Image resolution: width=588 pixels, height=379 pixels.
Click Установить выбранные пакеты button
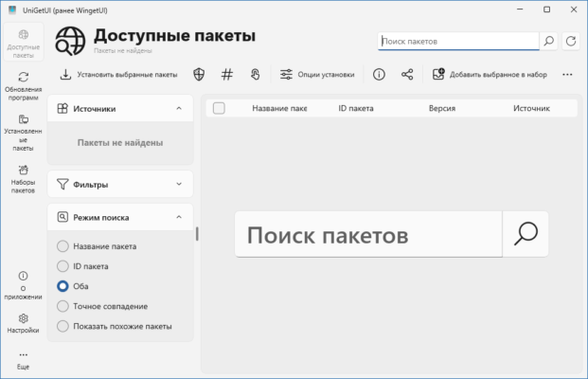118,75
